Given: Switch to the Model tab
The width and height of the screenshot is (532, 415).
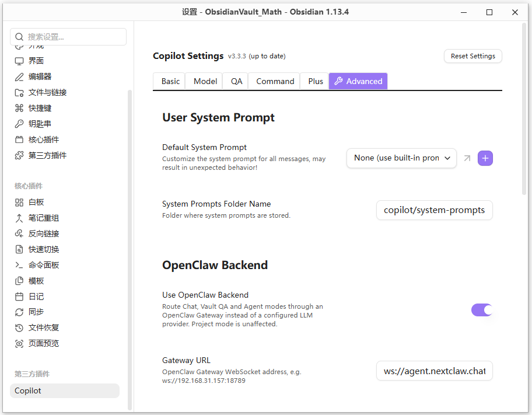Looking at the screenshot, I should pos(205,82).
